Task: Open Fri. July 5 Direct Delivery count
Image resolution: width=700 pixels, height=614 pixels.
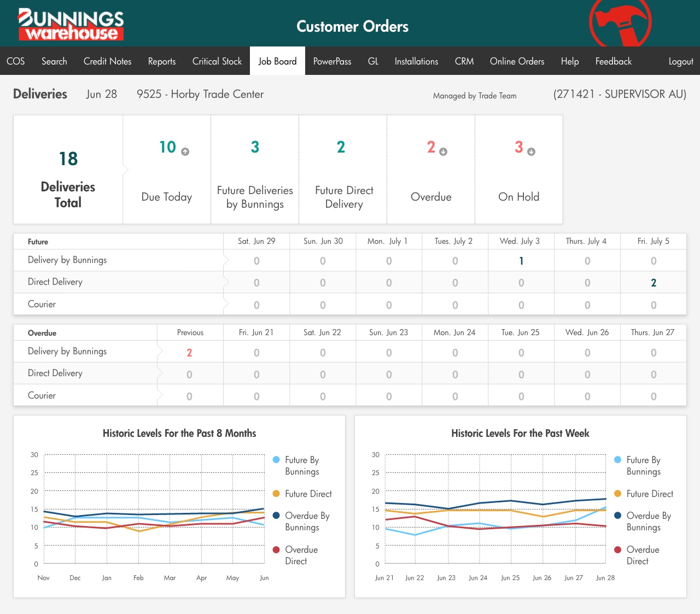Action: [654, 283]
